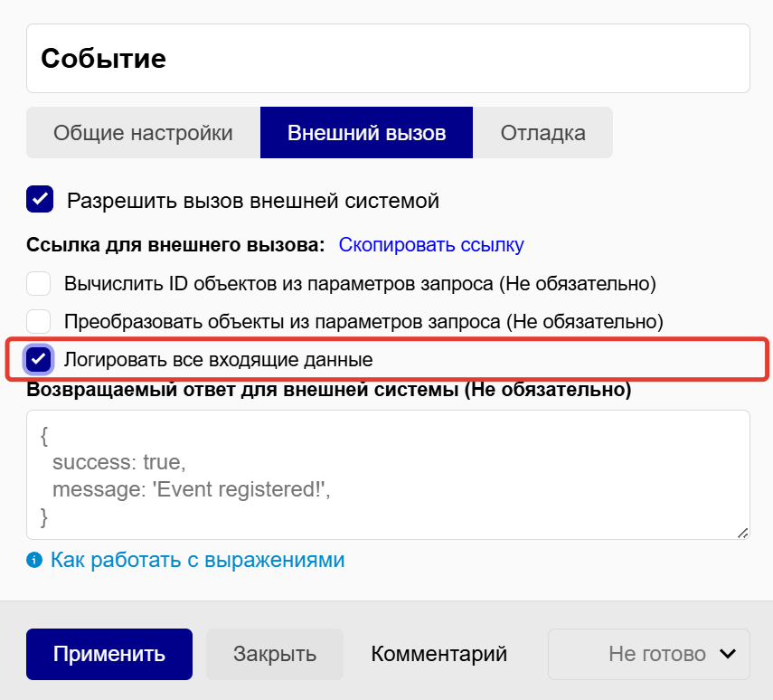Focus the Событие title input field
Screen dimensions: 773x700
pos(388,59)
